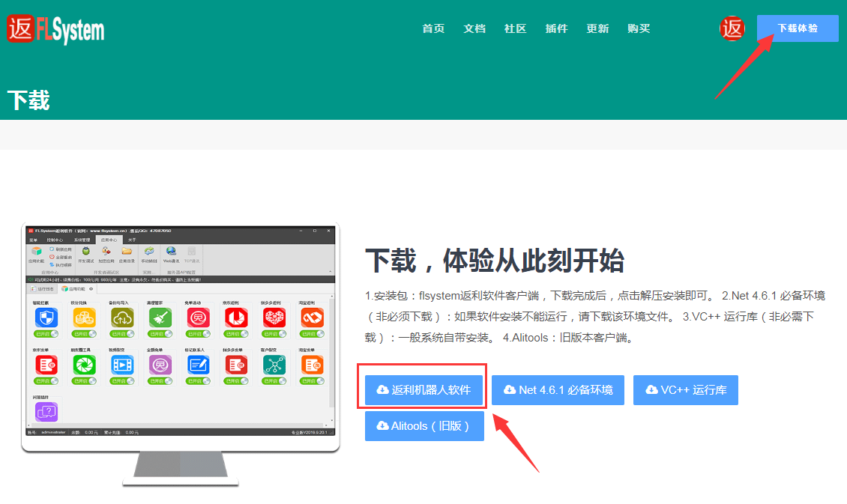The width and height of the screenshot is (847, 504).
Task: Click the 拼多多发单 icon
Action: [236, 365]
